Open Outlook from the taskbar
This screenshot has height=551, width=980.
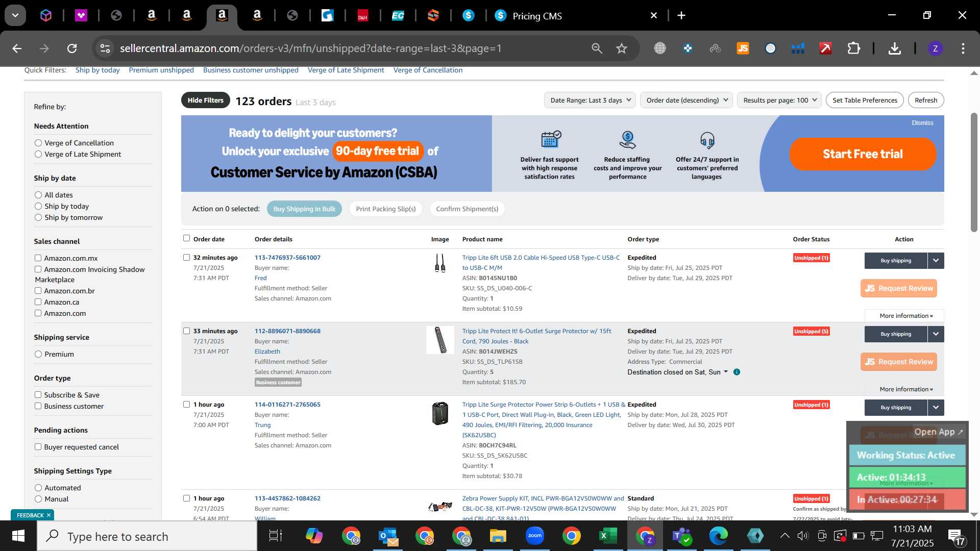point(388,536)
